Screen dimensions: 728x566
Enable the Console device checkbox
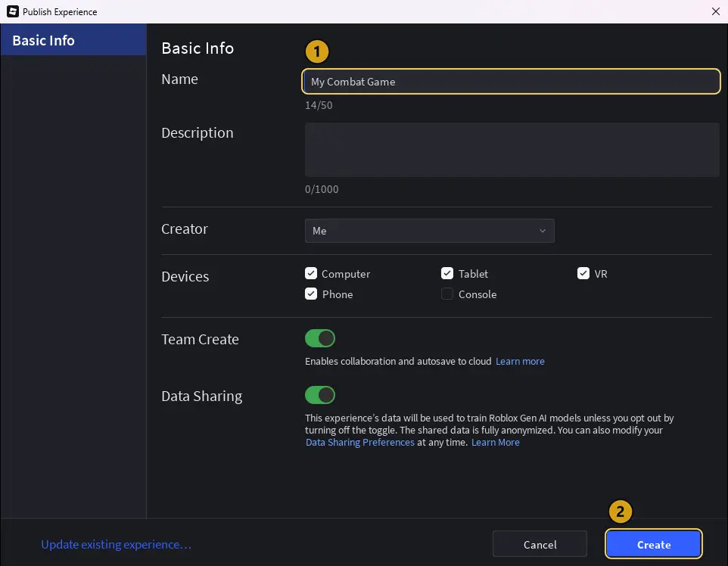[x=447, y=294]
